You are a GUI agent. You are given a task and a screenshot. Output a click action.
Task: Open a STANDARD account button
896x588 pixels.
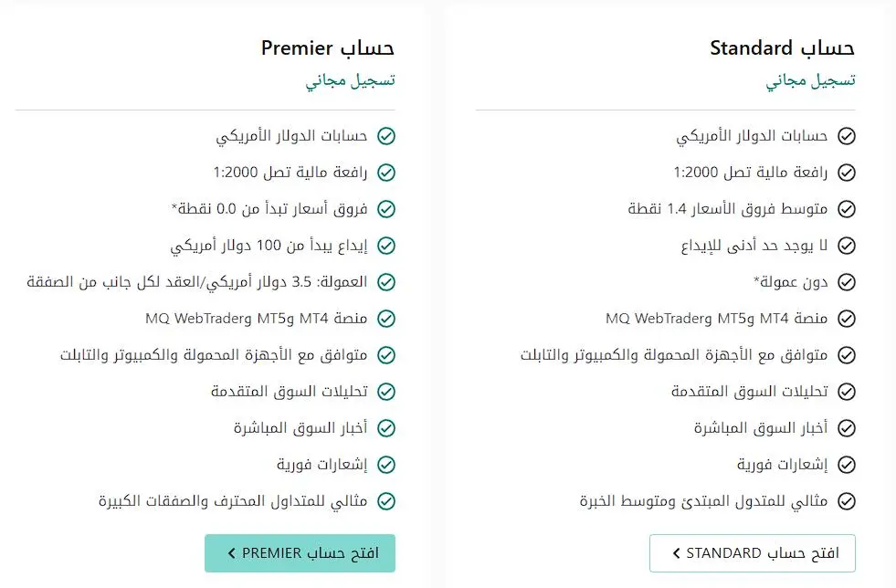coord(752,553)
